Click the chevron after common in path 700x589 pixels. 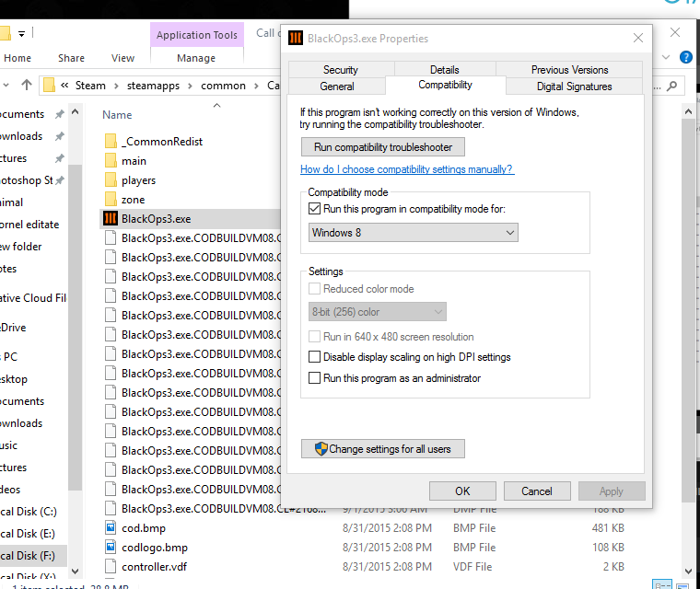256,86
